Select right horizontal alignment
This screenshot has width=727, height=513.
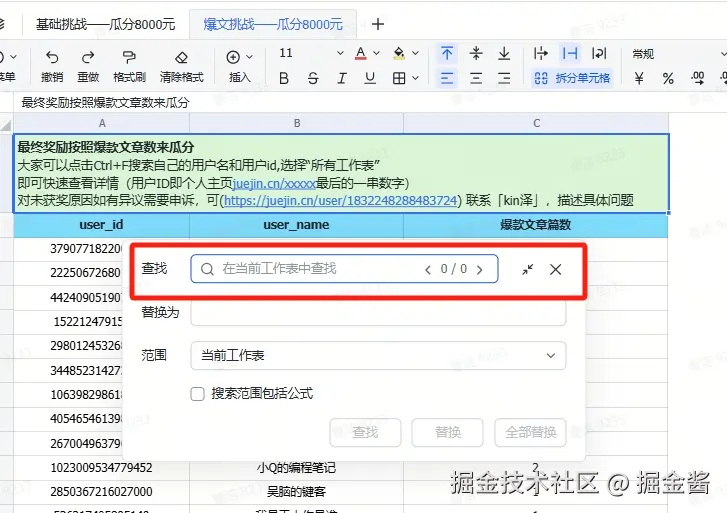coord(504,78)
